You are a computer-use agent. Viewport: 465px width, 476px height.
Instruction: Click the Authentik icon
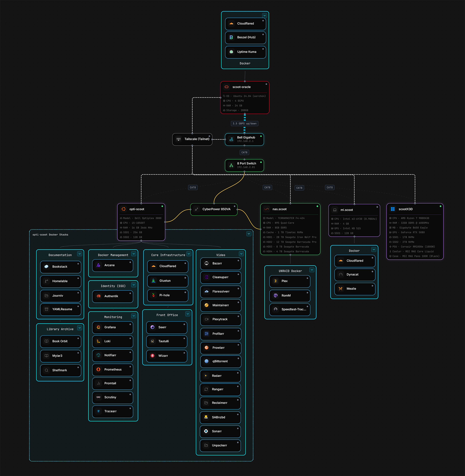[98, 296]
